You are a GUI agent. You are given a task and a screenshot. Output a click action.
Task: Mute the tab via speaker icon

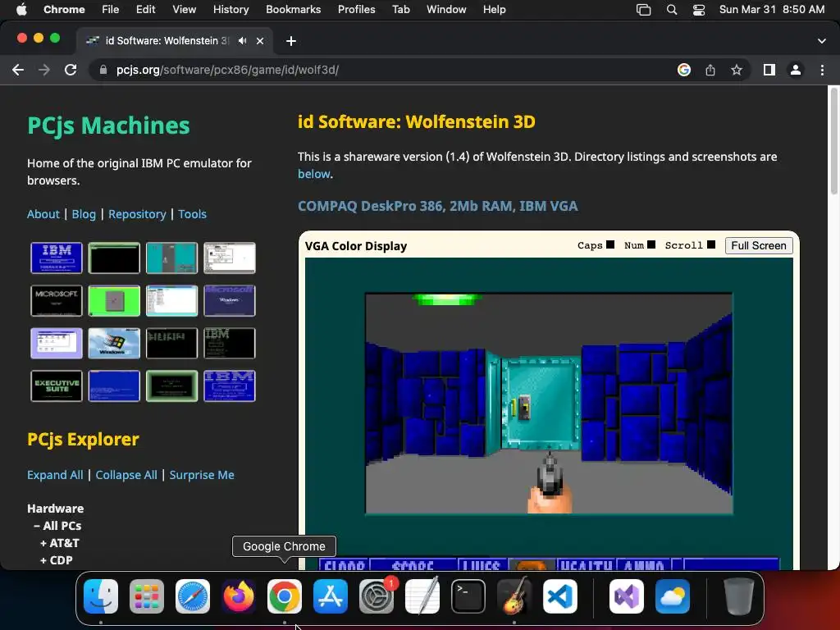coord(242,41)
